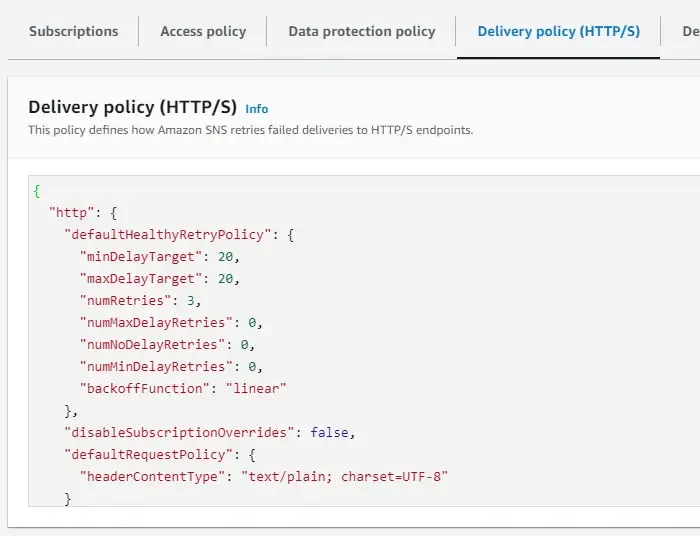Click the "numMaxDelayRetries" key
Viewport: 700px width, 536px height.
tap(156, 322)
